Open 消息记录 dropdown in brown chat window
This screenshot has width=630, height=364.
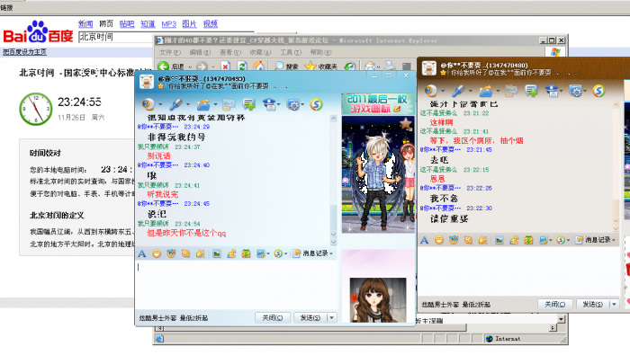click(x=596, y=240)
